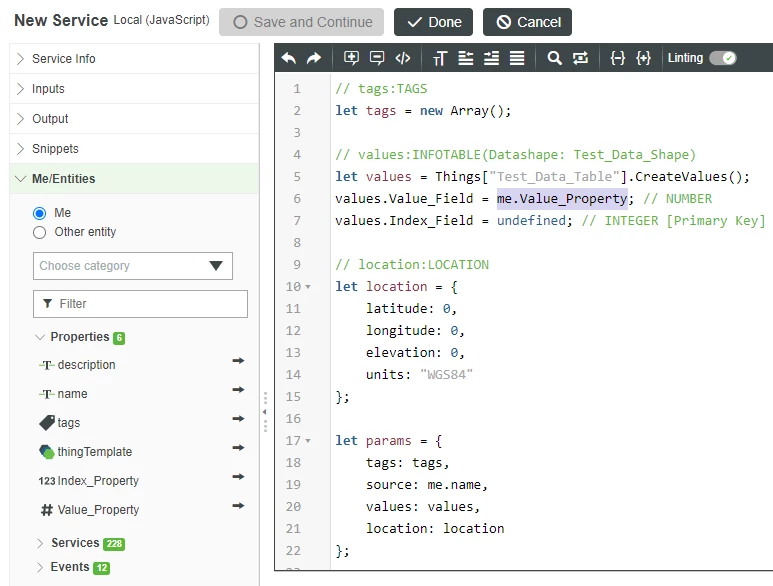The width and height of the screenshot is (773, 586).
Task: Click the find and replace icon
Action: pyautogui.click(x=580, y=58)
